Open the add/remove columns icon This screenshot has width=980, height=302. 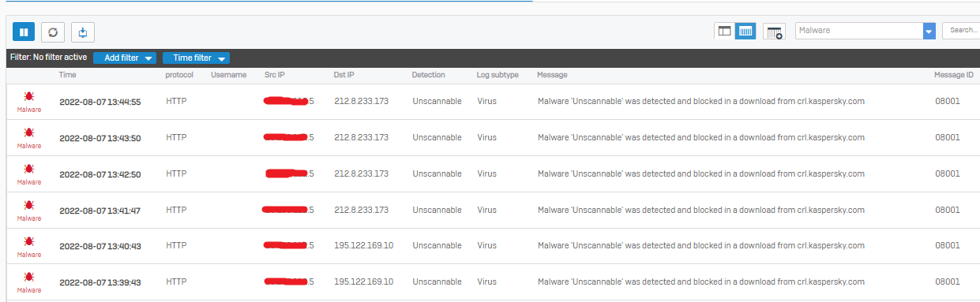(775, 32)
